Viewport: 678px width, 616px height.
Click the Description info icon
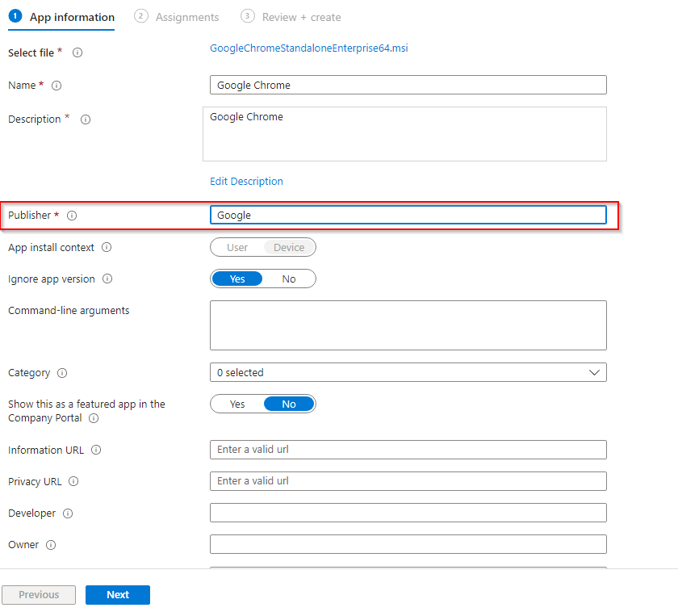pos(85,119)
